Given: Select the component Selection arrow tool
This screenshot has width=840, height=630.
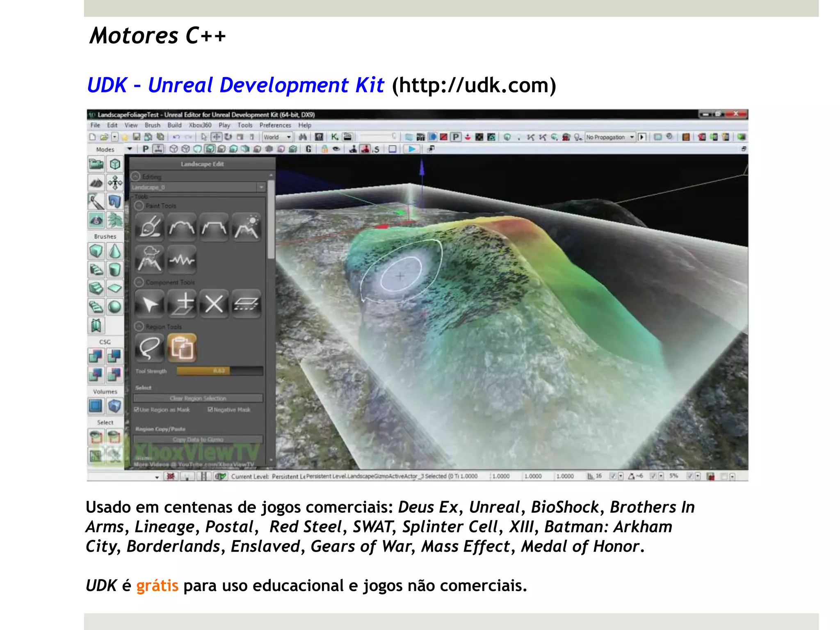Looking at the screenshot, I should 149,304.
